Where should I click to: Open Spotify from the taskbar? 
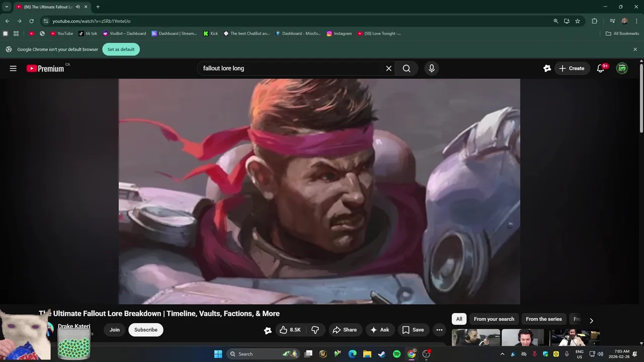396,354
